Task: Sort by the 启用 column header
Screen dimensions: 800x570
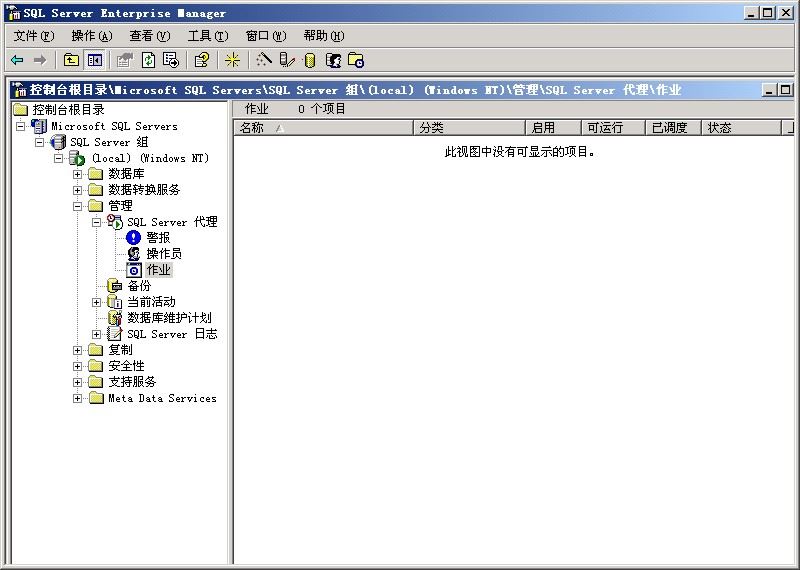Action: tap(554, 128)
